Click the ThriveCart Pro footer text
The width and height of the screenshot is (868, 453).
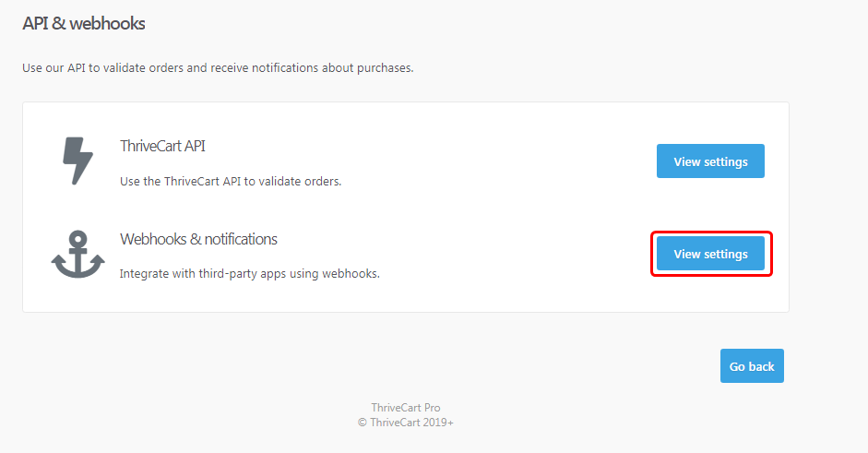406,408
